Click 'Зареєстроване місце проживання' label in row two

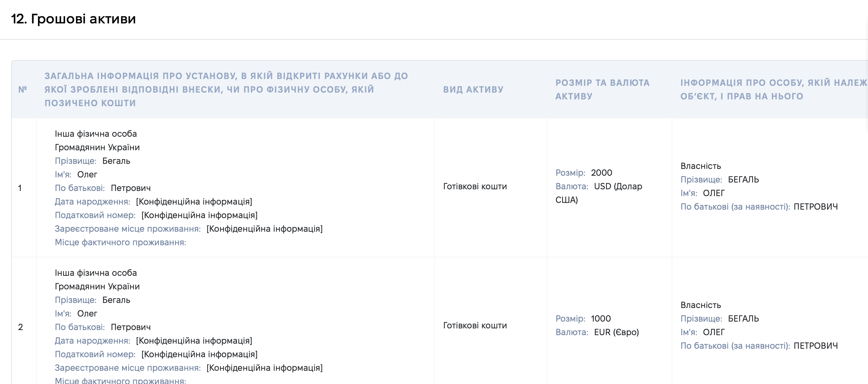pos(128,368)
